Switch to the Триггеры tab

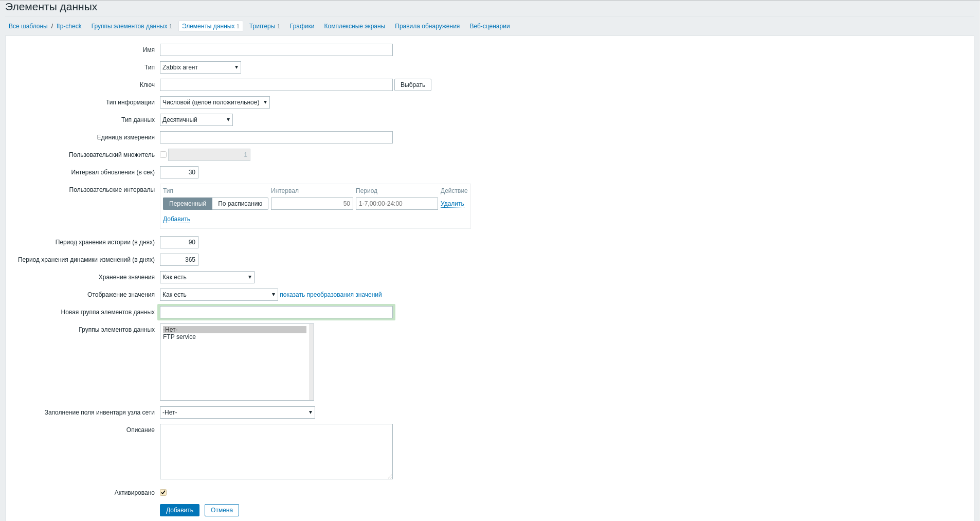click(262, 26)
